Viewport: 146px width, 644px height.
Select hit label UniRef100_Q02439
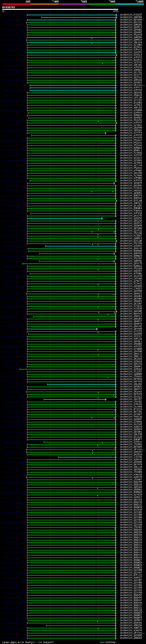pos(131,276)
